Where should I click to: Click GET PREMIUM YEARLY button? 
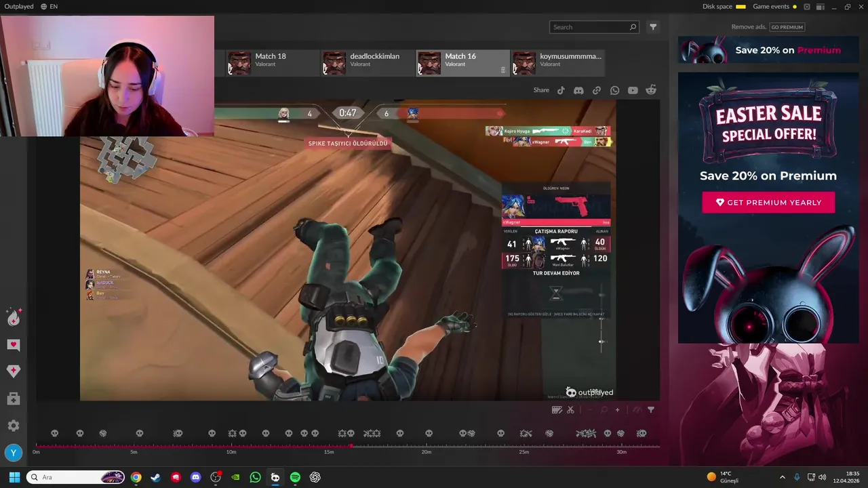pyautogui.click(x=768, y=203)
